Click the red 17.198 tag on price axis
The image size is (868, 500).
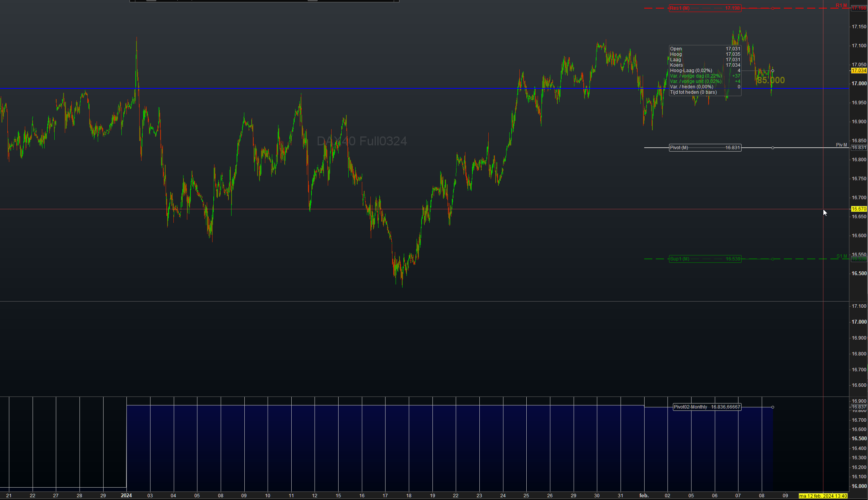[858, 8]
